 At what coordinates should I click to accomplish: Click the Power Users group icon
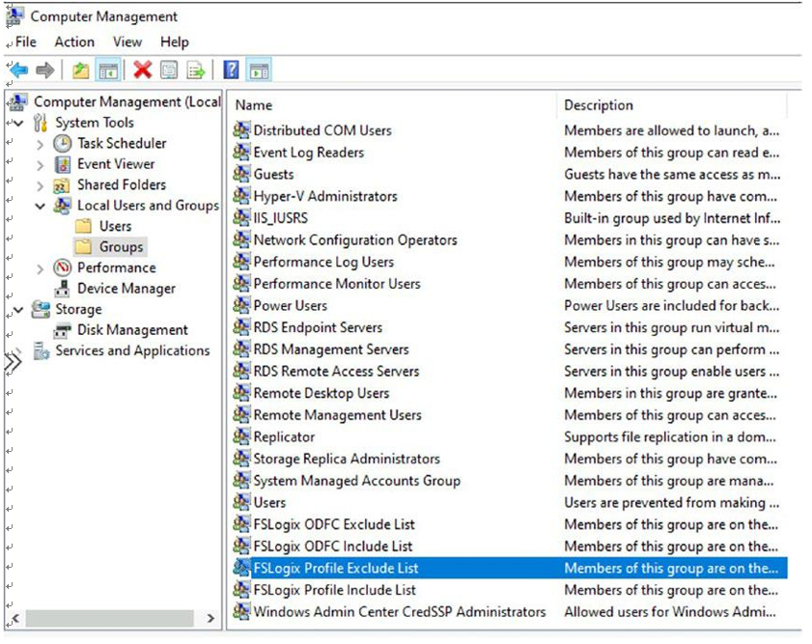(241, 305)
